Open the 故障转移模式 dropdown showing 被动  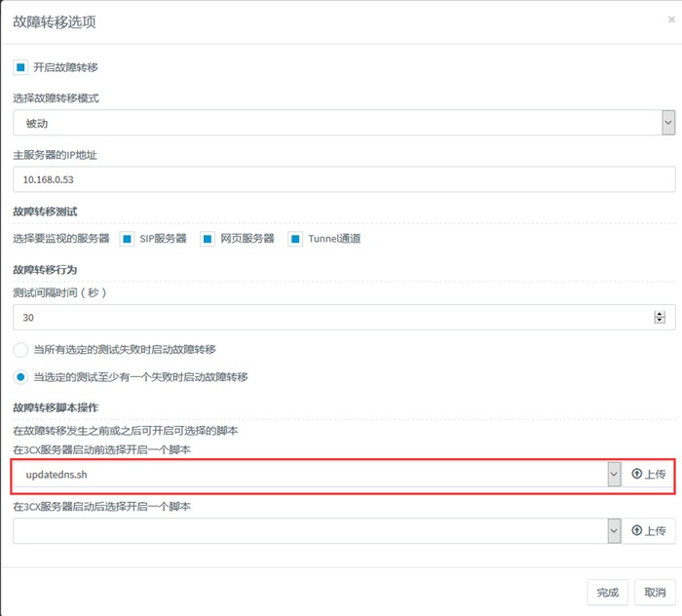point(344,123)
